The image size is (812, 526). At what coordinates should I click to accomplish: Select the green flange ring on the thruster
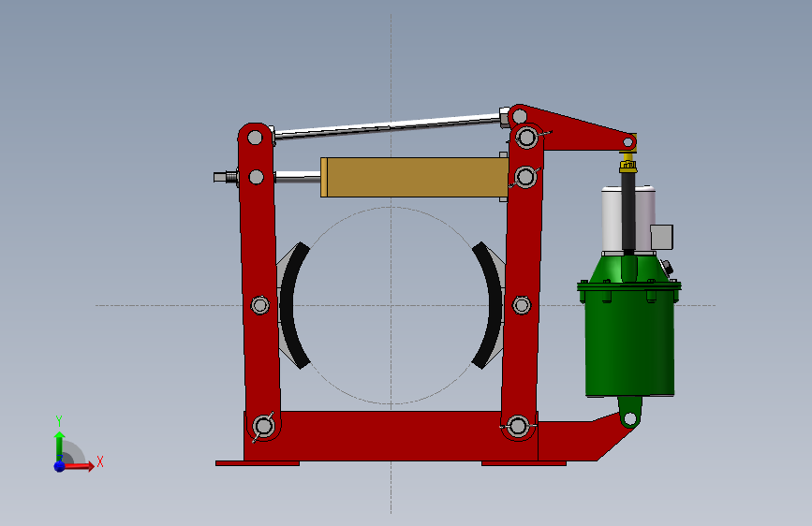click(x=629, y=285)
